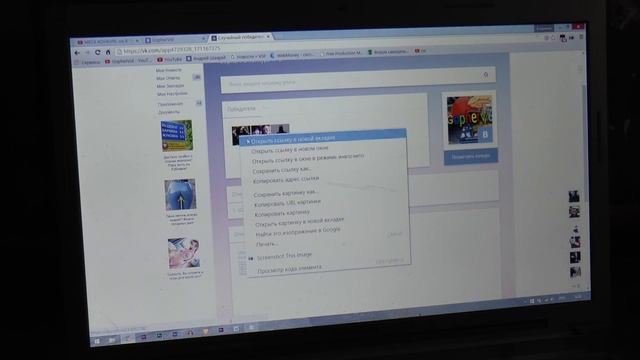Open the browser home page icon
Viewport: 640px width, 360px height.
click(108, 52)
